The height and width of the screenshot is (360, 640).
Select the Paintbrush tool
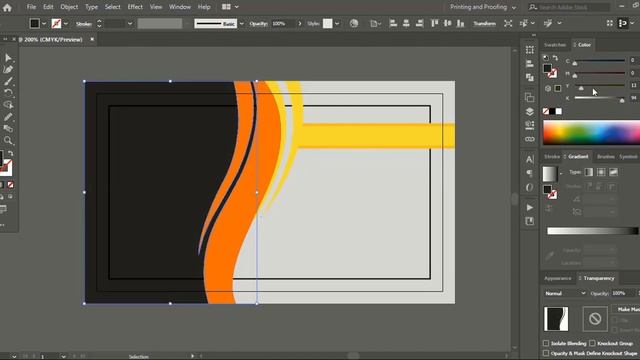tap(8, 81)
